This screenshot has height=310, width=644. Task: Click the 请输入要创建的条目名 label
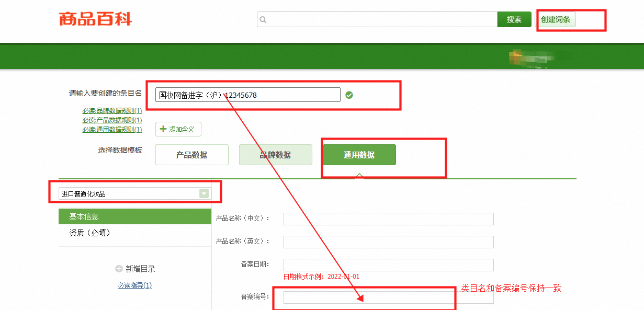click(x=106, y=93)
